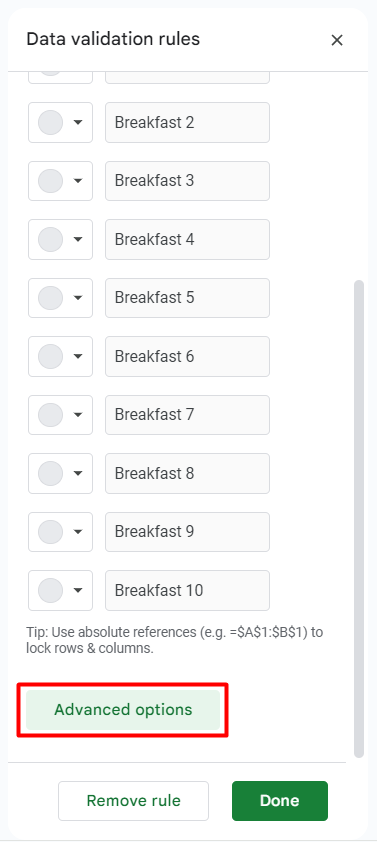Choose the color swatch for Breakfast 8
Image resolution: width=377 pixels, height=842 pixels.
[x=50, y=473]
